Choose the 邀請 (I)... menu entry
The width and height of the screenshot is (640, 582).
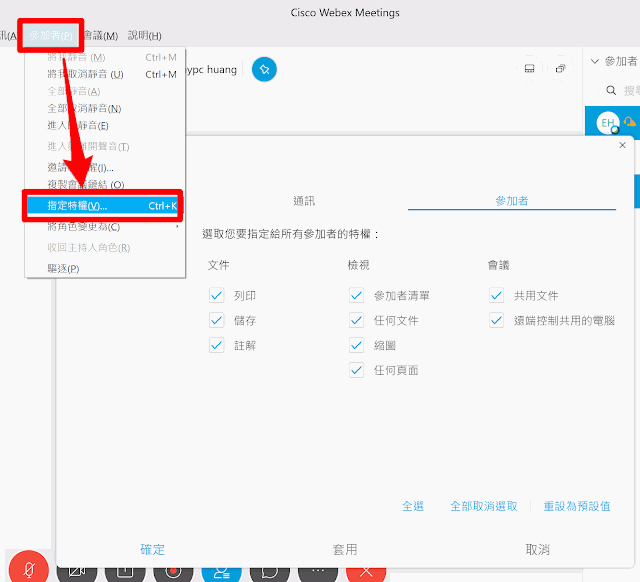105,167
